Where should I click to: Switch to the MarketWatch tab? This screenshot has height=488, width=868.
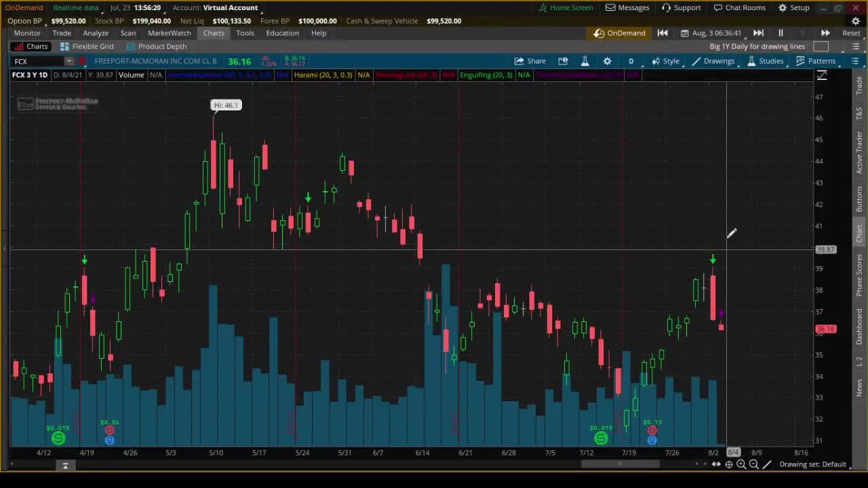pyautogui.click(x=170, y=33)
